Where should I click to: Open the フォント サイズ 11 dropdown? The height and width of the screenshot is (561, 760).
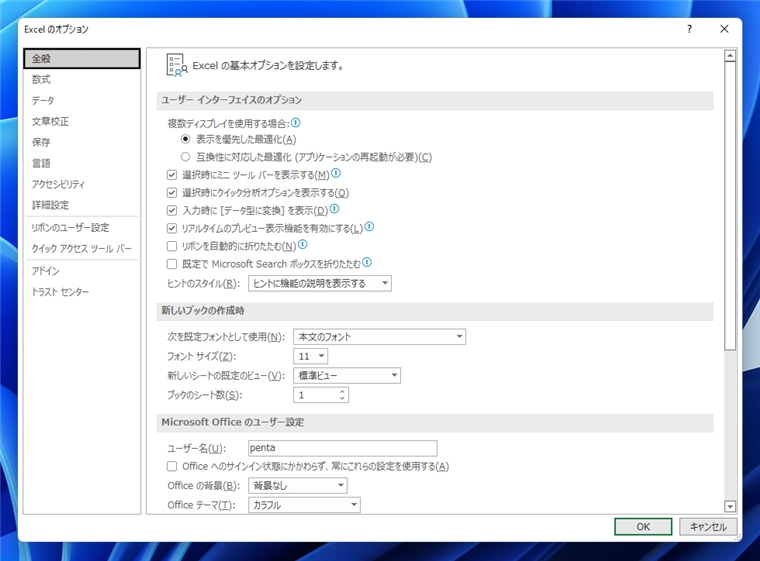[x=311, y=356]
